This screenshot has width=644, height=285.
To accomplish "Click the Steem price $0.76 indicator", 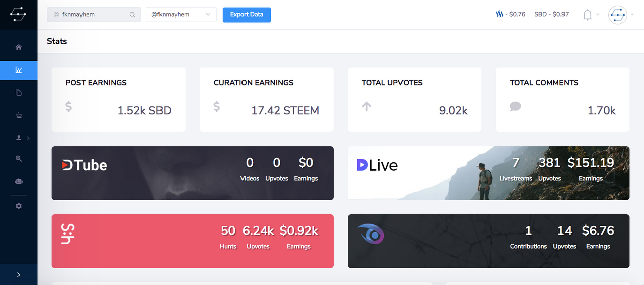I will 510,14.
